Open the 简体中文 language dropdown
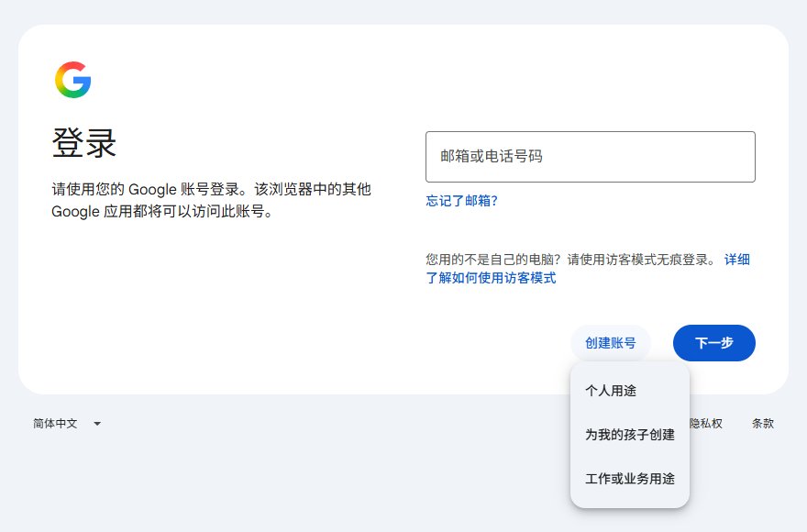The width and height of the screenshot is (807, 532). [67, 424]
